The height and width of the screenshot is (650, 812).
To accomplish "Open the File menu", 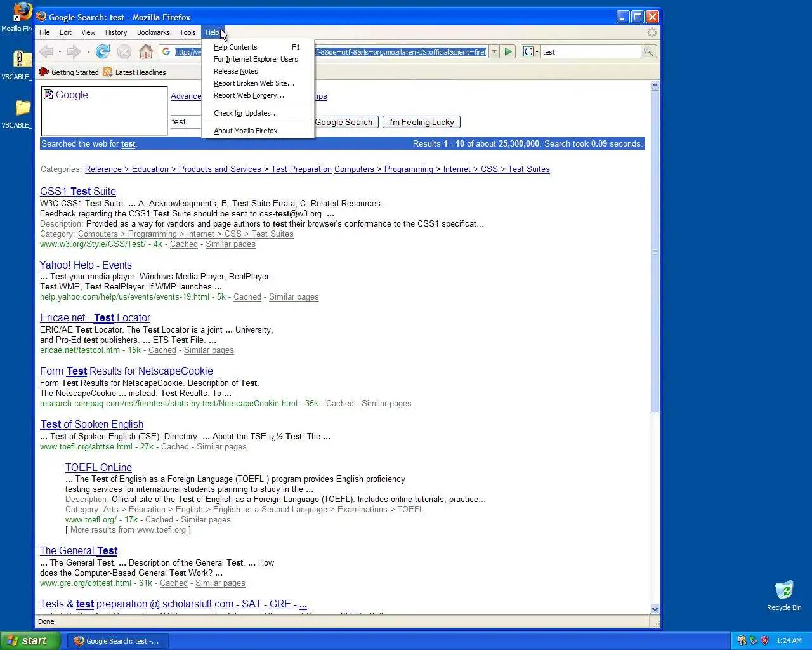I will [x=44, y=32].
